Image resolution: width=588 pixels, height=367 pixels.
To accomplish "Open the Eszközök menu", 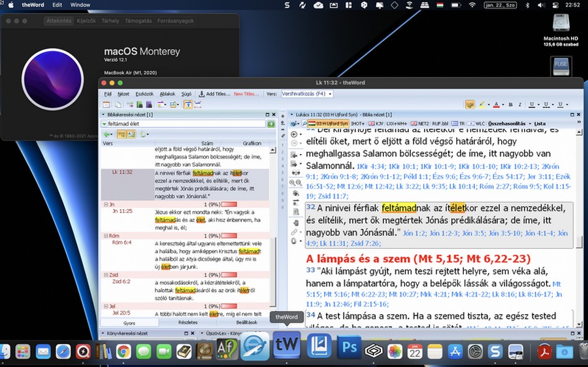I will click(x=144, y=94).
